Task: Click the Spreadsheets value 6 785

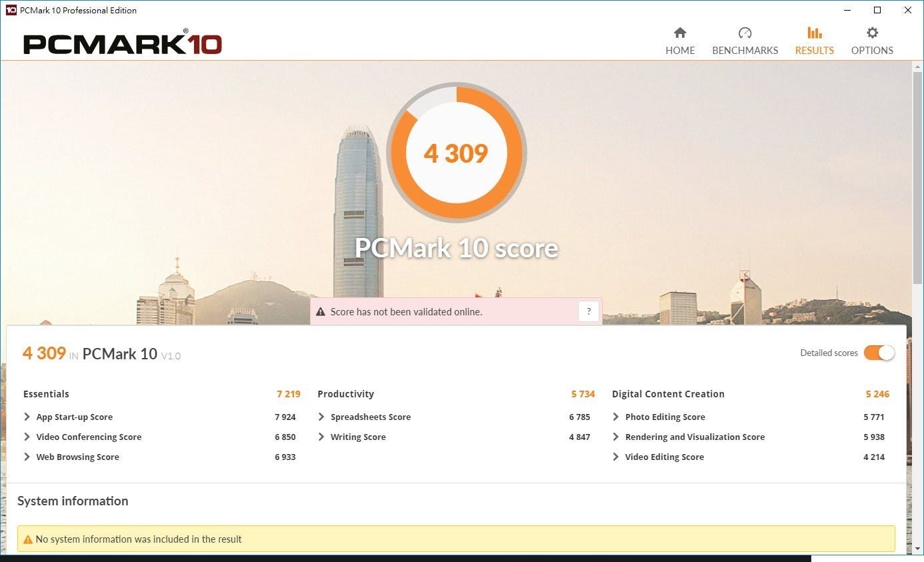Action: pyautogui.click(x=580, y=417)
